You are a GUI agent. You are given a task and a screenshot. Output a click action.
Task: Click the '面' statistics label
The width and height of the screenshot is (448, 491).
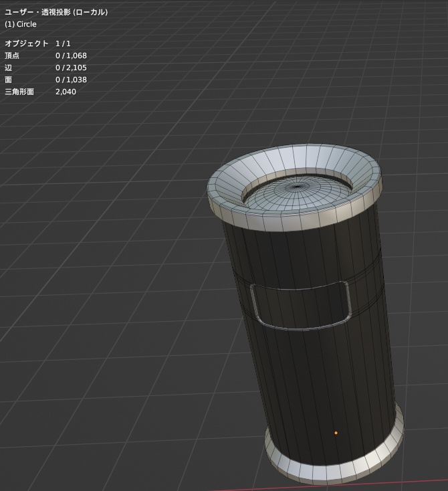(x=8, y=80)
